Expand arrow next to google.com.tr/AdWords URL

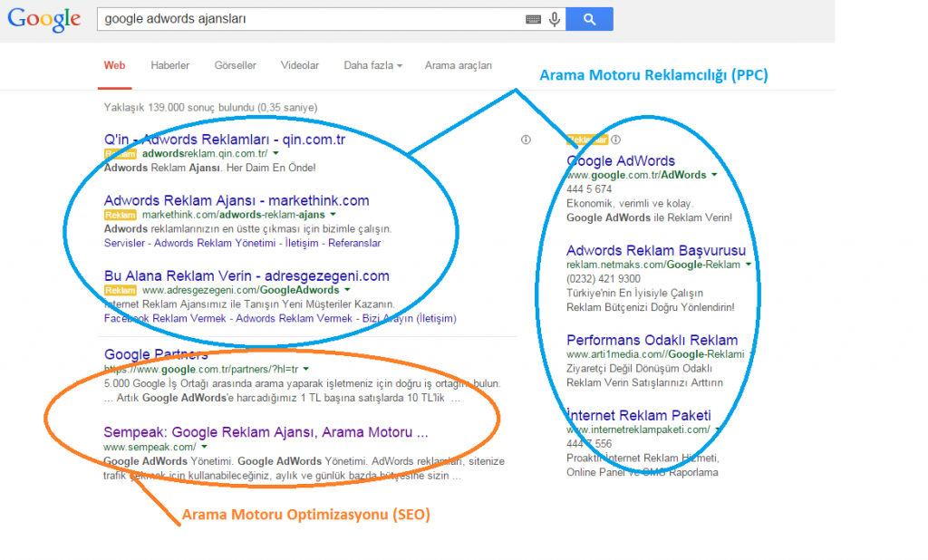(x=714, y=175)
